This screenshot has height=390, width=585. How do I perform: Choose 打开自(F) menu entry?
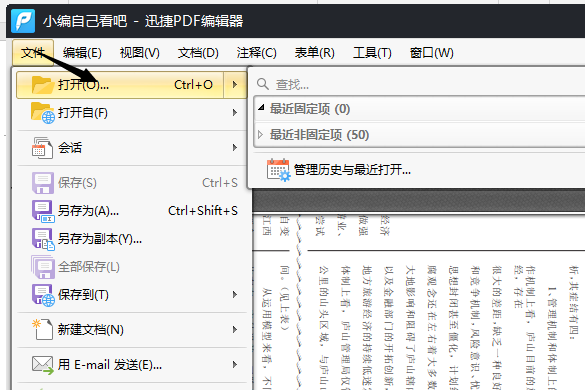131,113
